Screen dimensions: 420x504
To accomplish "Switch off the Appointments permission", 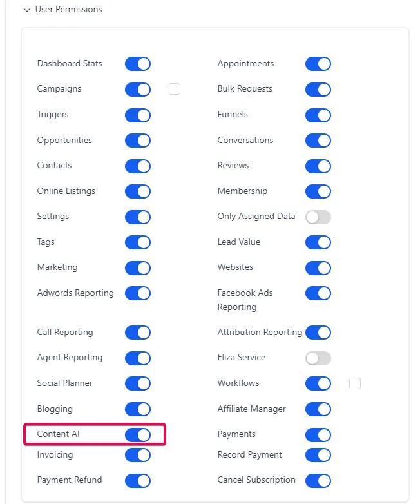I will (318, 64).
